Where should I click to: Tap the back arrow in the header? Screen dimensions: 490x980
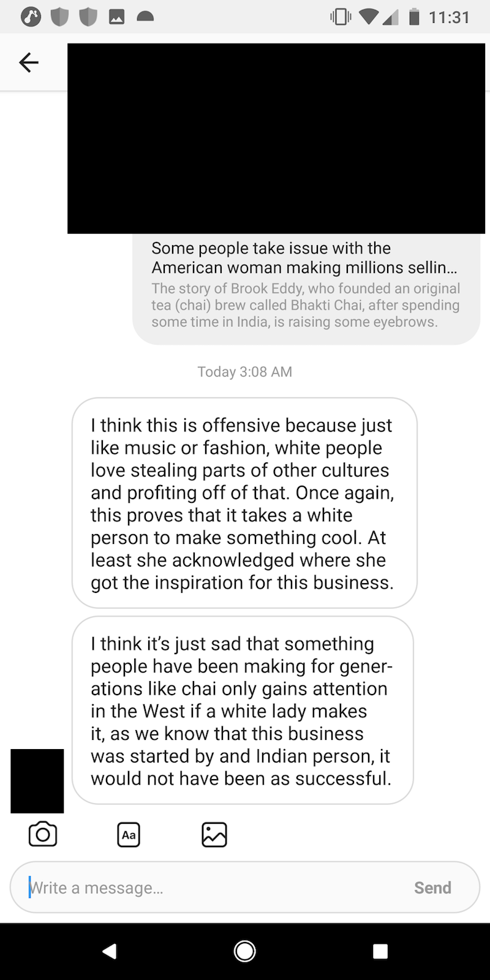coord(29,62)
